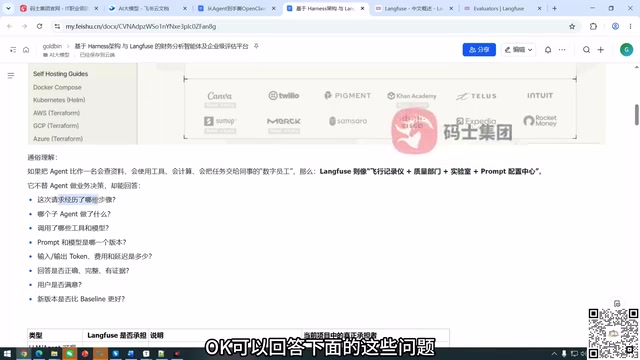Toggle the document outline panel icon
Image resolution: width=640 pixels, height=360 pixels.
tap(11, 76)
